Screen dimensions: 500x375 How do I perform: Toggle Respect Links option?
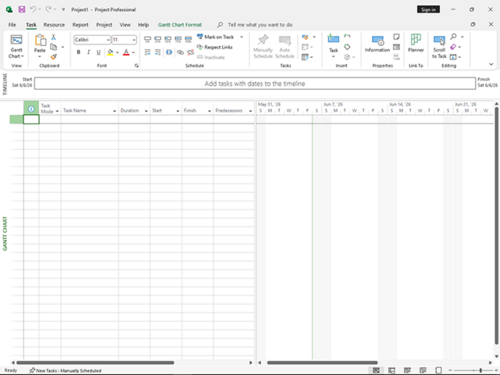click(x=215, y=47)
